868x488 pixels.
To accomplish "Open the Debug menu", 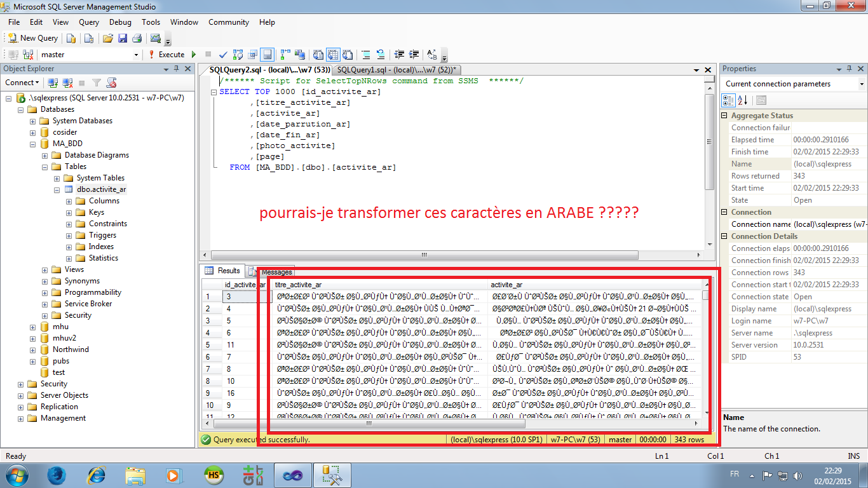I will pyautogui.click(x=120, y=22).
